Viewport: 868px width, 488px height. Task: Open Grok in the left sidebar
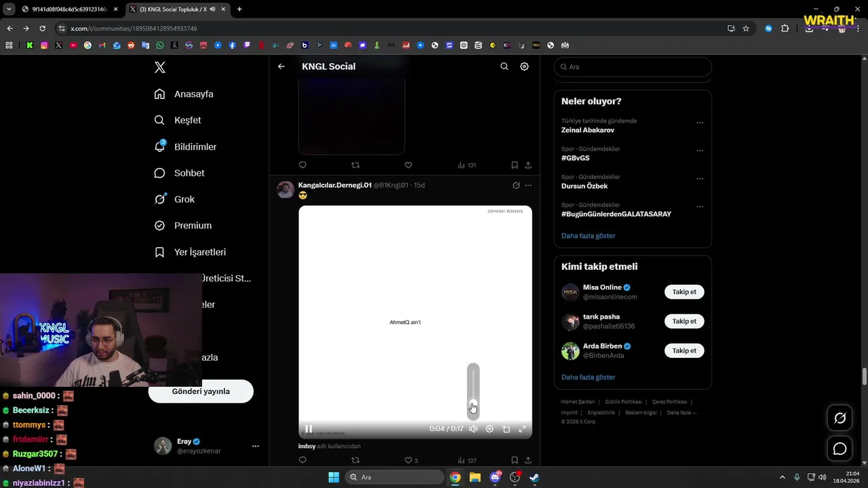click(x=174, y=199)
